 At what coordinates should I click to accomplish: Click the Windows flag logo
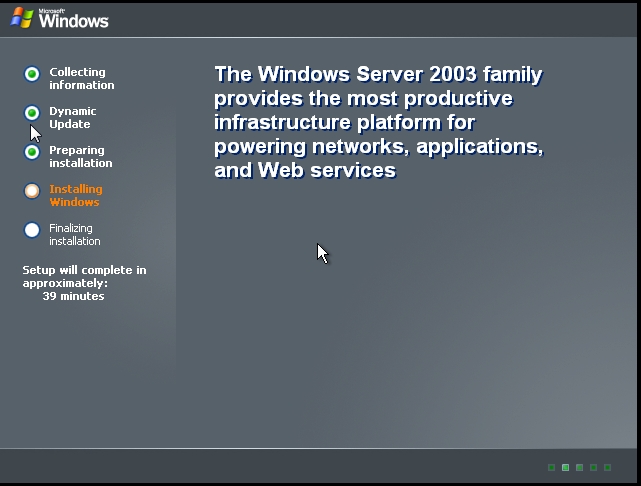[x=22, y=18]
